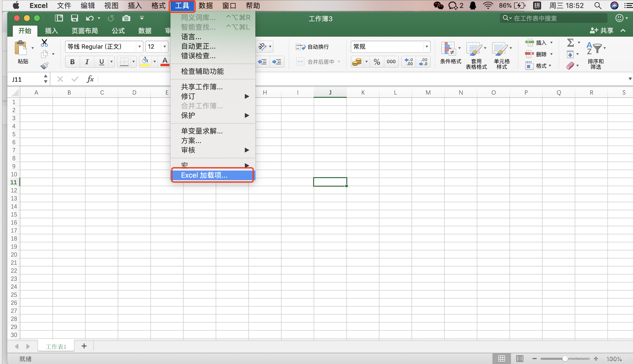
Task: Expand the fill color arrow
Action: tap(155, 62)
